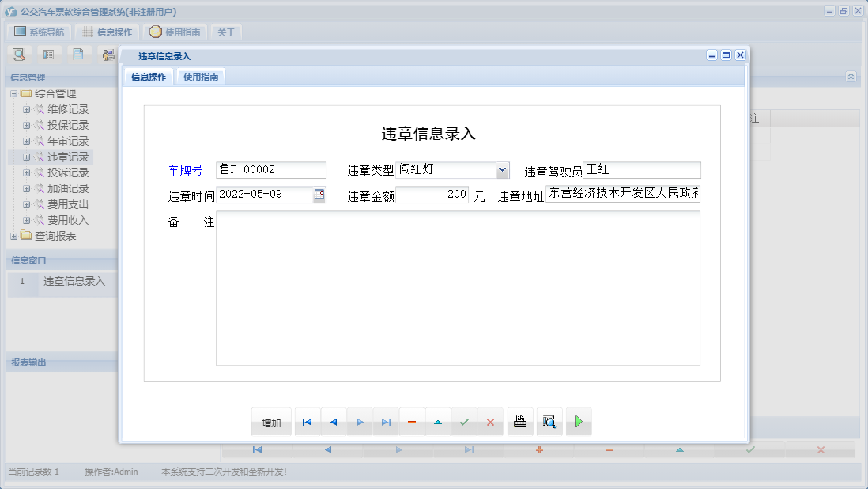Click the magnifier search icon in top toolbar
Image resolution: width=868 pixels, height=489 pixels.
18,54
